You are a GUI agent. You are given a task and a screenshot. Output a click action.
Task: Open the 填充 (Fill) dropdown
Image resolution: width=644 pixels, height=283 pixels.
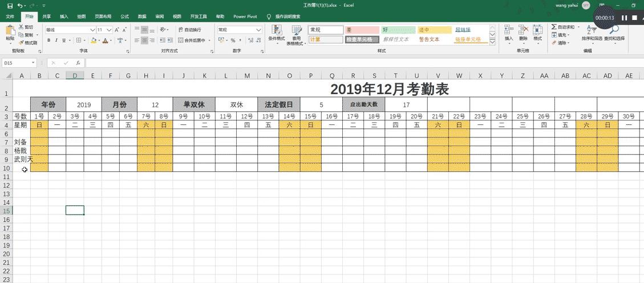560,35
